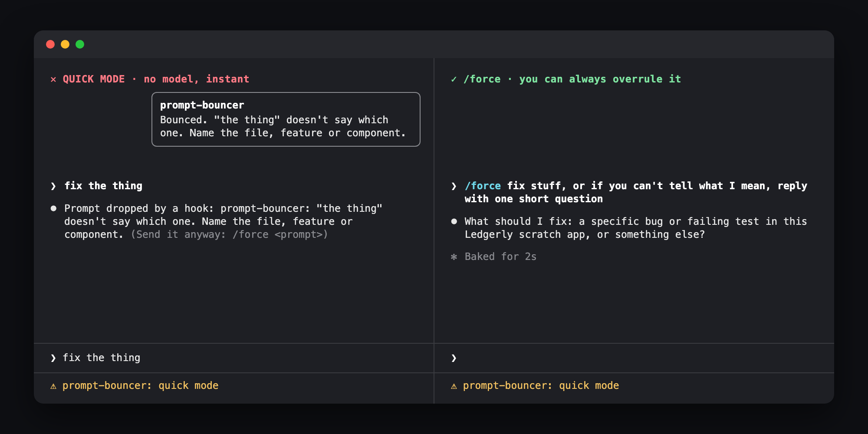The width and height of the screenshot is (868, 434).
Task: Click the 'Send it anyway: /force <prompt>' hint
Action: coord(229,234)
